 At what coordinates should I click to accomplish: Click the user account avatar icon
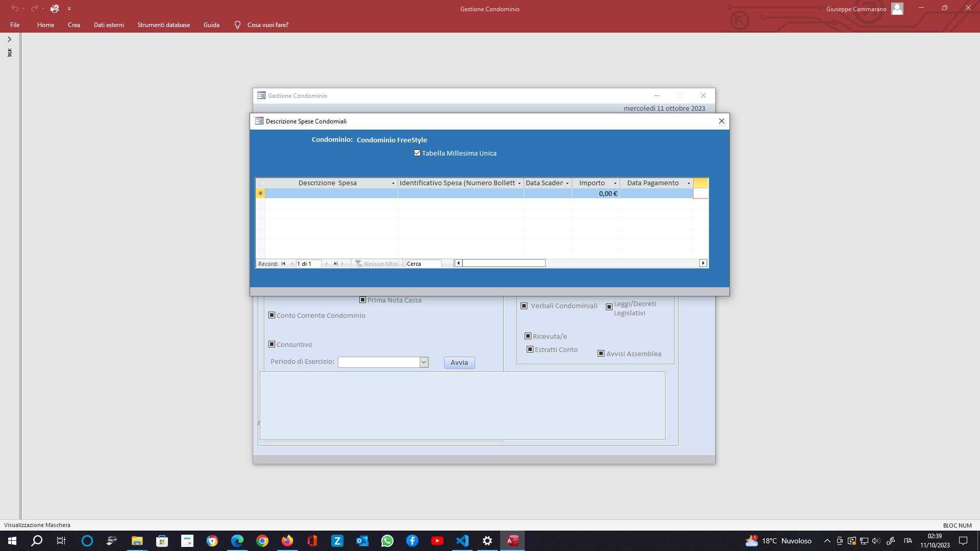(x=897, y=9)
